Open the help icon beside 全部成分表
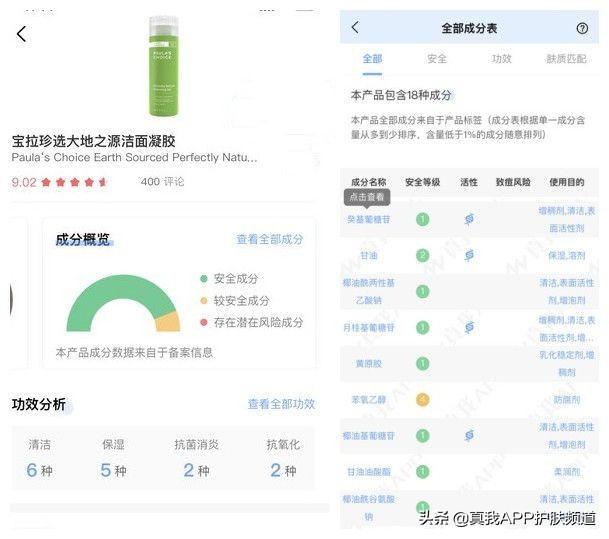The width and height of the screenshot is (609, 539). (x=582, y=28)
